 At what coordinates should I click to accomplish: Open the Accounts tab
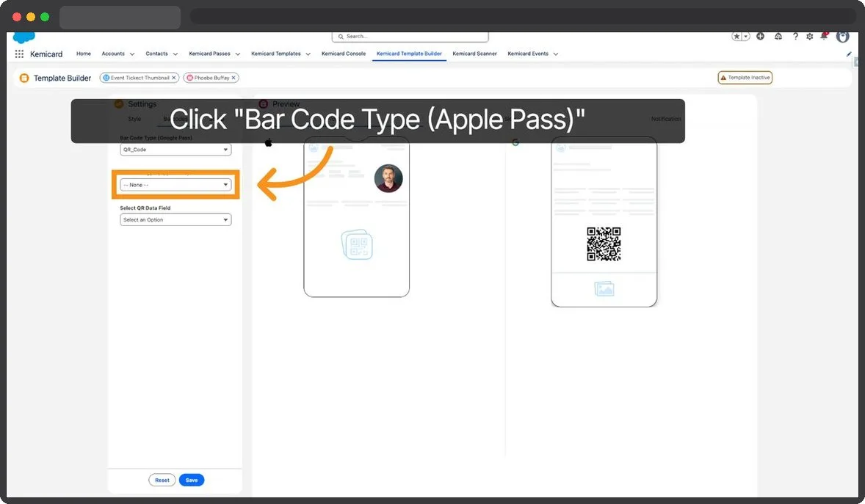click(113, 54)
